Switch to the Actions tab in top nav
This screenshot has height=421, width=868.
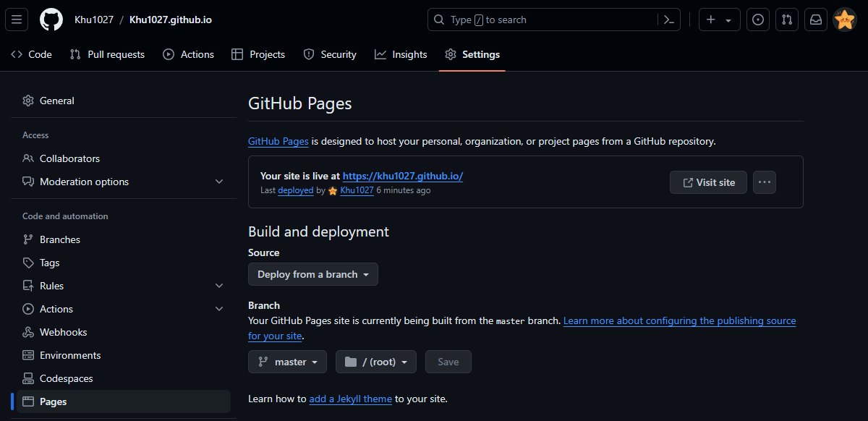[189, 54]
